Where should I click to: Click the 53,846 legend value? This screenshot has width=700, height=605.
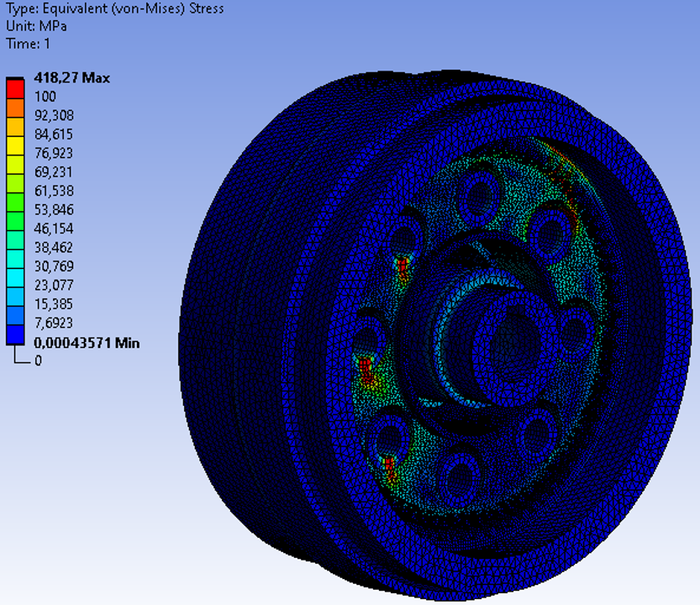coord(52,210)
